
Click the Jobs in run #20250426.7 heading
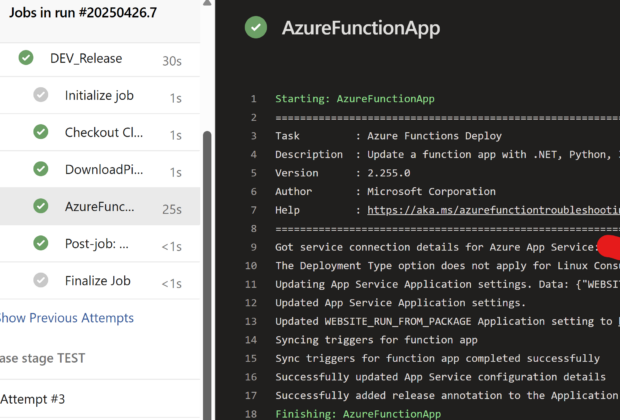coord(83,12)
